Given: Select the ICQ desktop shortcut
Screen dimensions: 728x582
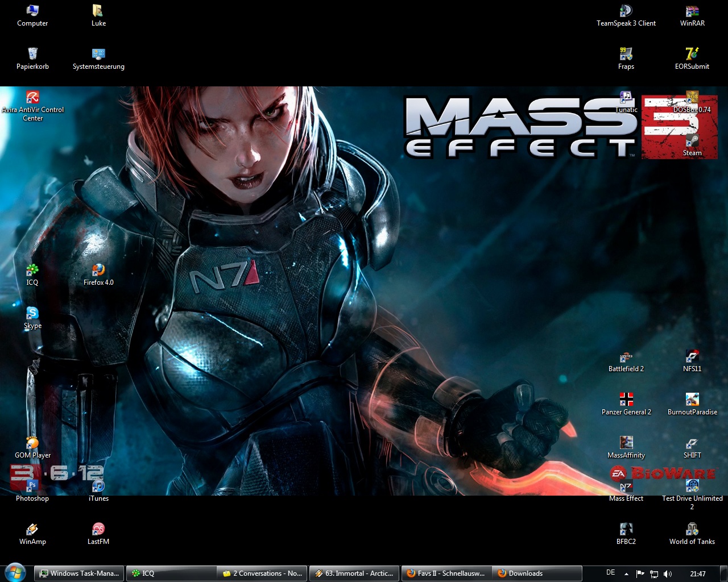Looking at the screenshot, I should [x=32, y=275].
